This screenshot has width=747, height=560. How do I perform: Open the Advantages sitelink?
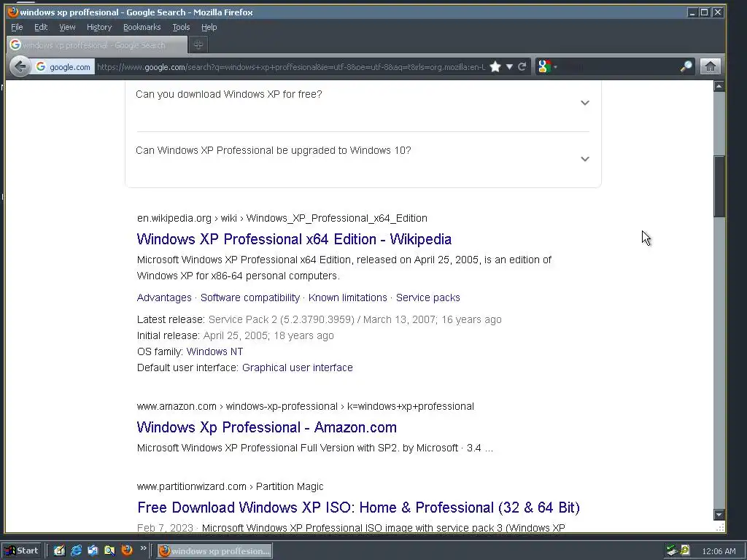164,297
